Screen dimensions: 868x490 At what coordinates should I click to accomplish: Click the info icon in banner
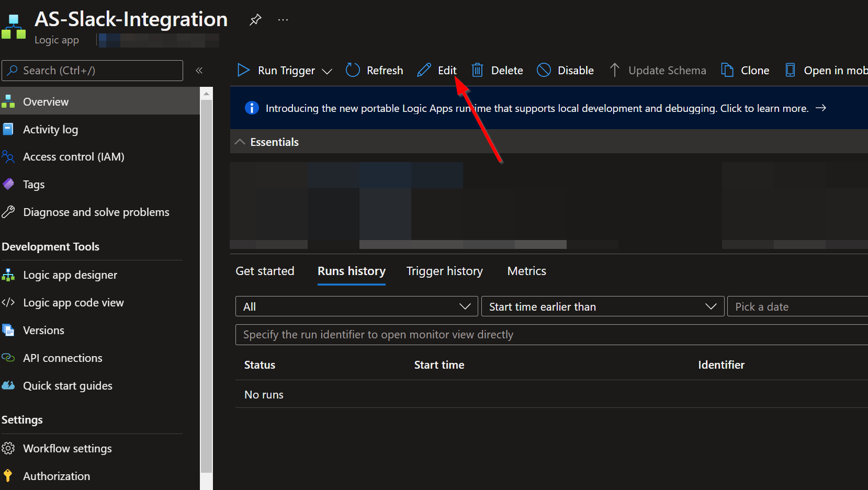click(252, 108)
